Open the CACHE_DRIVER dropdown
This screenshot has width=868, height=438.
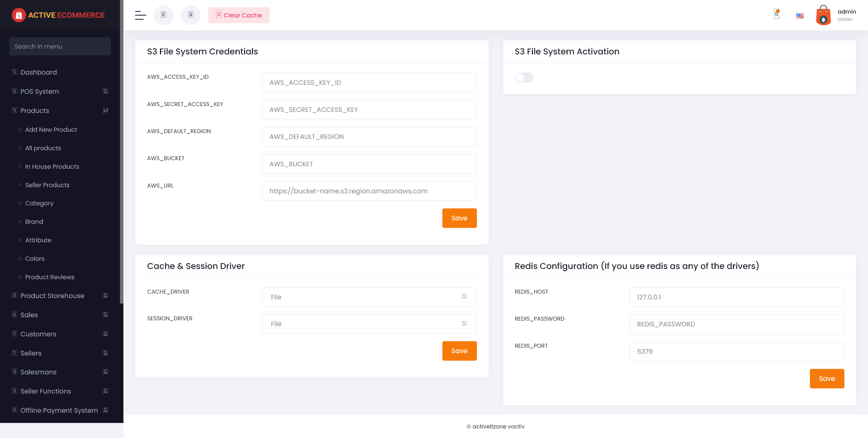[x=369, y=297]
